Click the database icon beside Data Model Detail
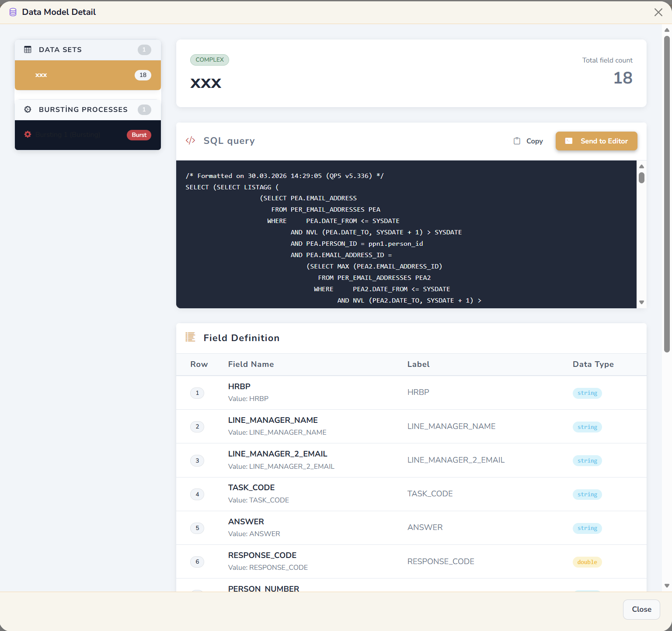Image resolution: width=672 pixels, height=631 pixels. 13,12
